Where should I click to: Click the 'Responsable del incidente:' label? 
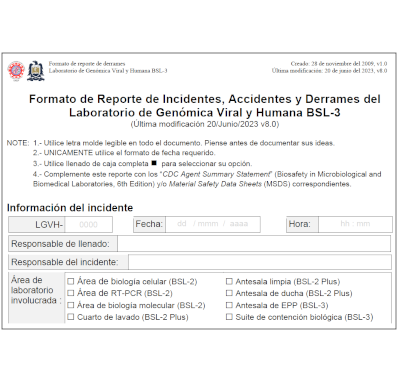coord(65,262)
